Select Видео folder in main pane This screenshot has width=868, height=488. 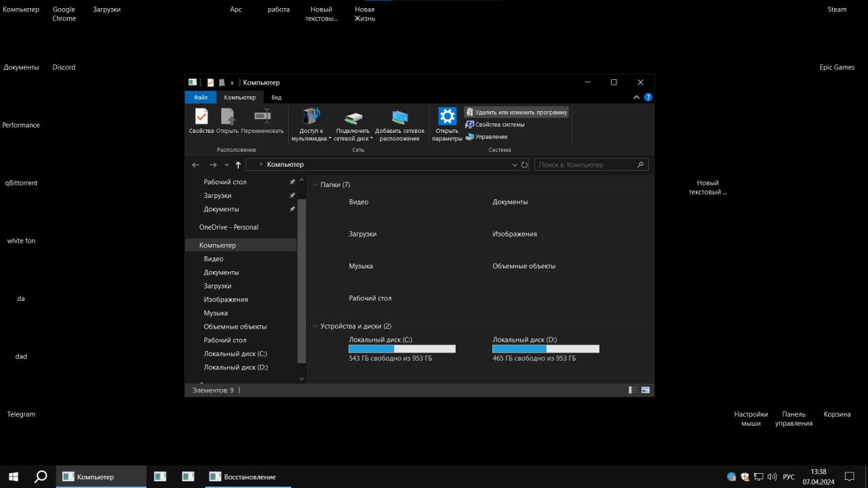tap(359, 202)
